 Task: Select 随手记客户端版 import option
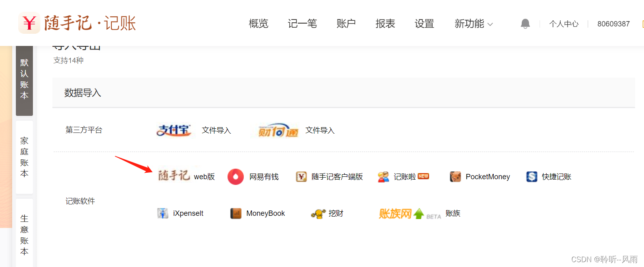point(337,177)
